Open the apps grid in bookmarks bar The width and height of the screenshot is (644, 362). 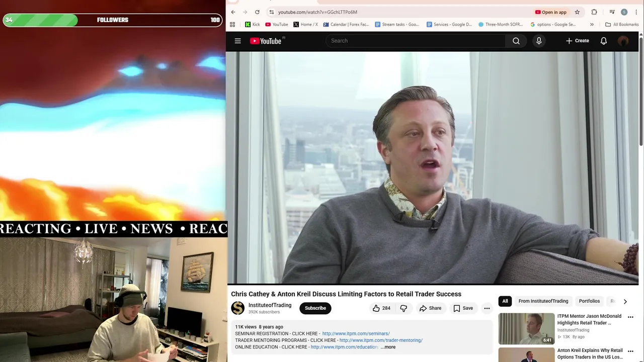coord(232,24)
